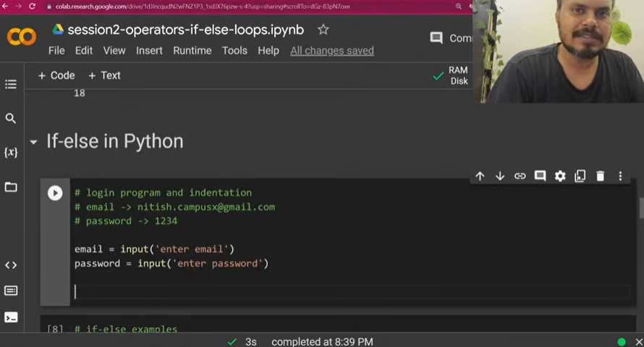Click the If-else in Python heading
Viewport: 644px width, 347px height.
click(x=114, y=141)
